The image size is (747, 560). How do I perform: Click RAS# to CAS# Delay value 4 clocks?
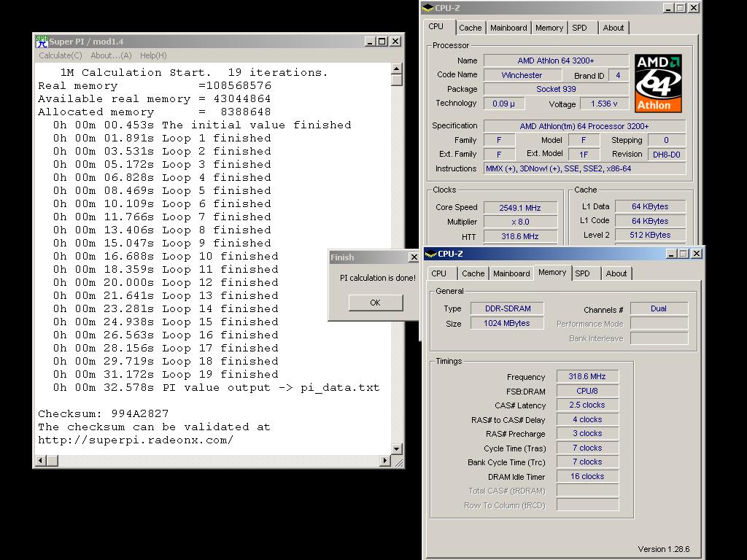(587, 419)
